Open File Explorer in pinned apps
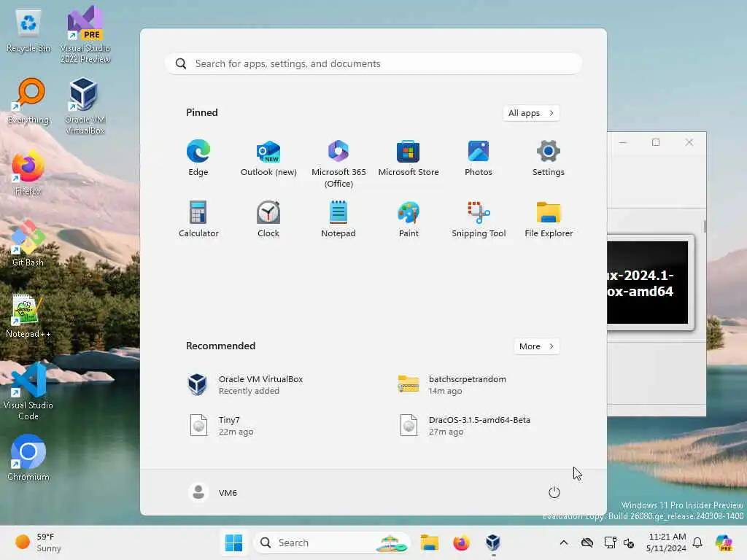This screenshot has height=560, width=747. [549, 219]
